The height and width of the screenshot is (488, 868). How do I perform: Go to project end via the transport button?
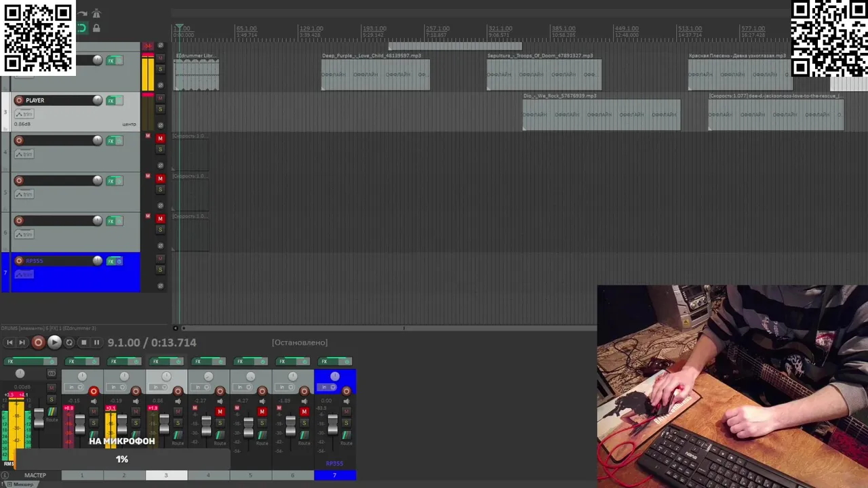(22, 342)
